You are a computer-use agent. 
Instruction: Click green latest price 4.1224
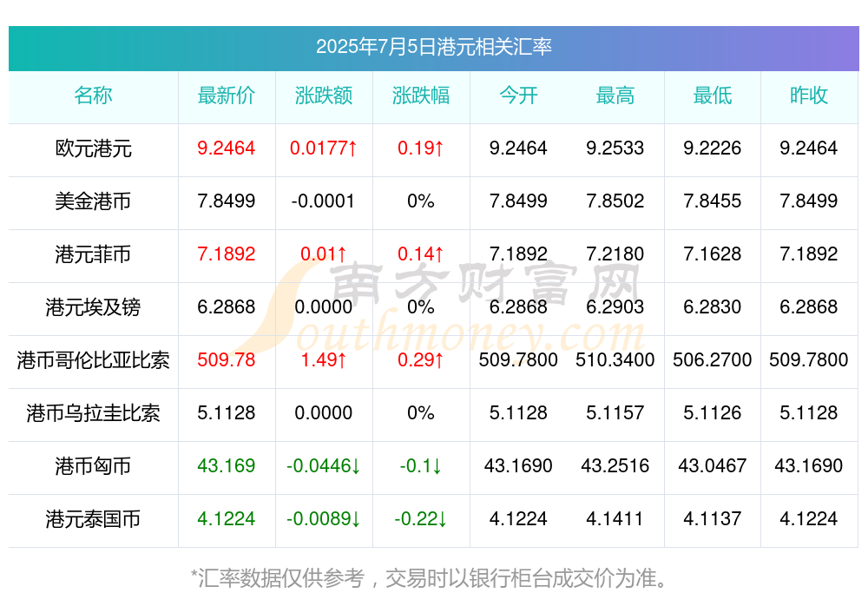point(226,518)
